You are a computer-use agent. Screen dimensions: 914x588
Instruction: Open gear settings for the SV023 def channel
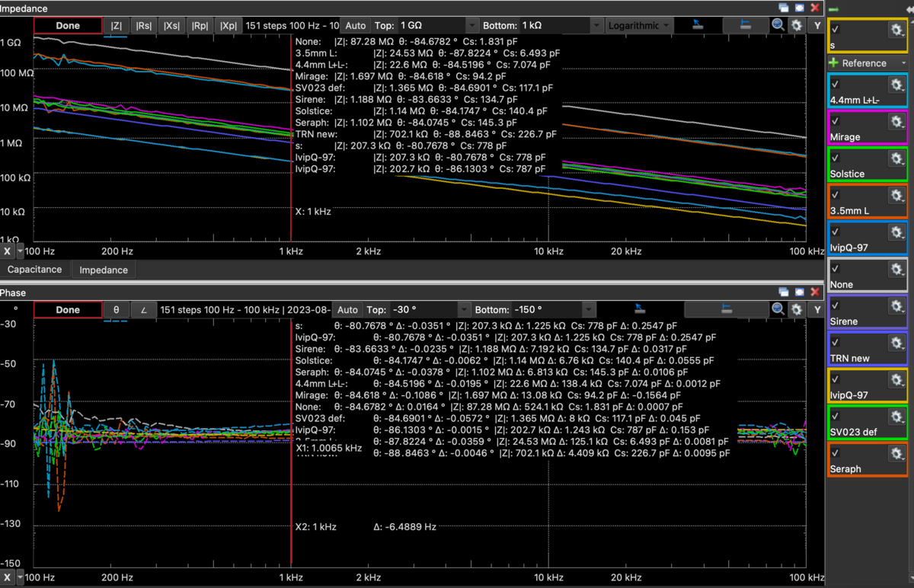896,417
